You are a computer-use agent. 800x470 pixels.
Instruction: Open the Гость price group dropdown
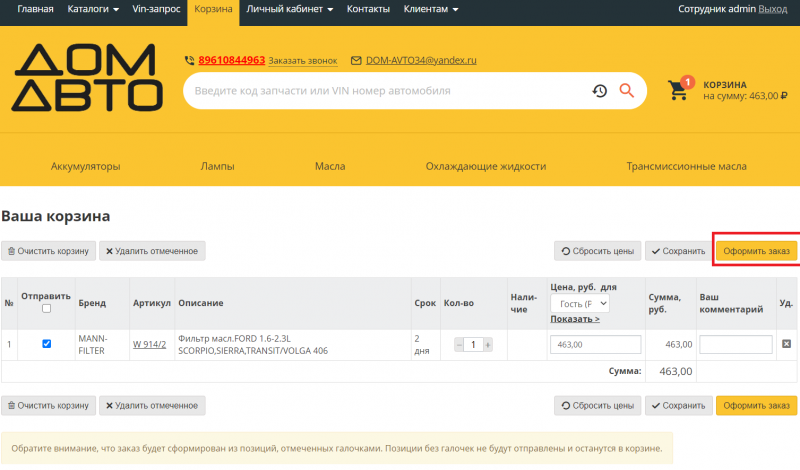[580, 304]
